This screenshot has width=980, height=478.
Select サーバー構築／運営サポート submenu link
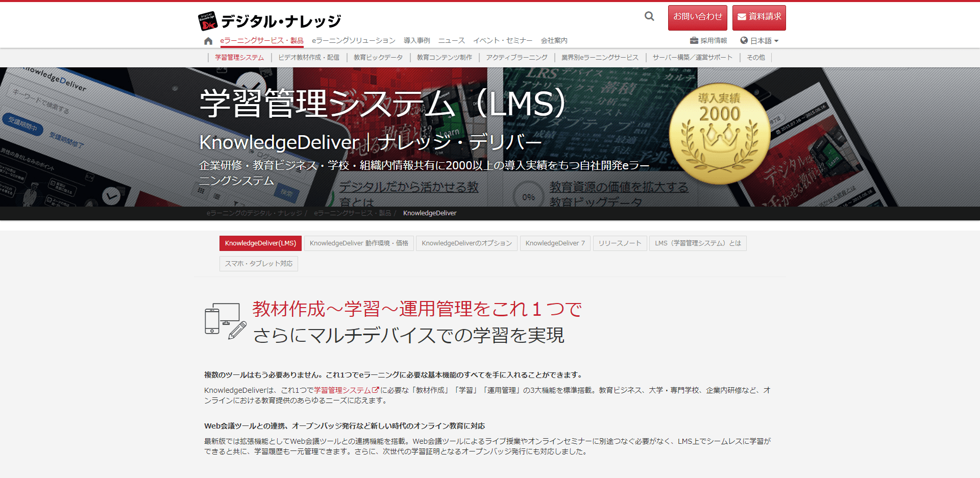(x=693, y=58)
